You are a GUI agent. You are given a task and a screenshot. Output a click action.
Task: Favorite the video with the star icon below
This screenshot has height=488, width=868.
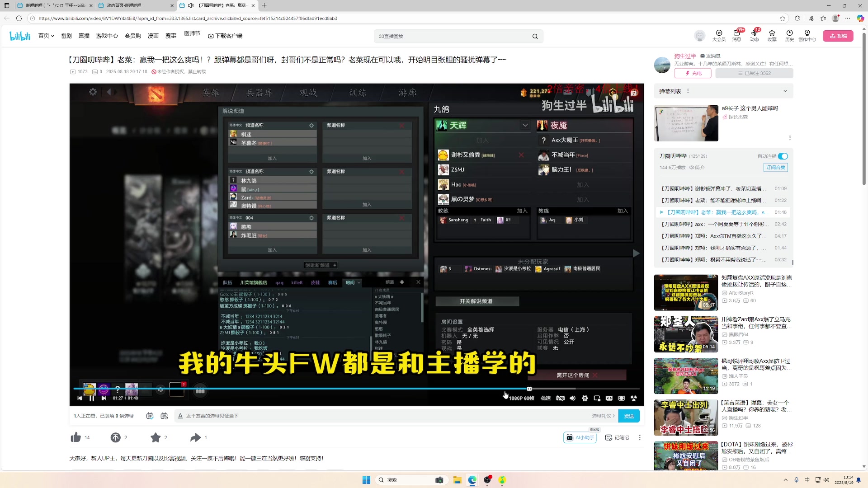pyautogui.click(x=156, y=437)
